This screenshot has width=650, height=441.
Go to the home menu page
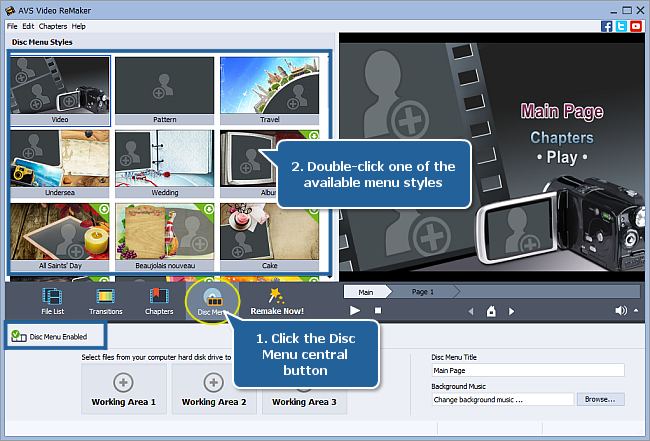coord(491,311)
